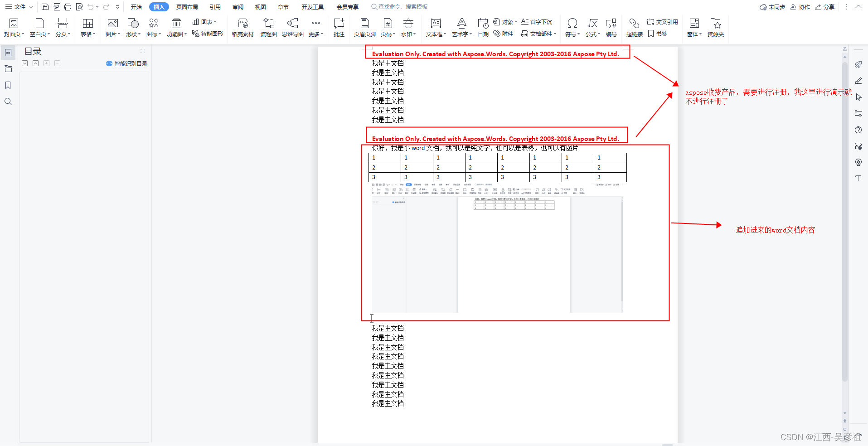The width and height of the screenshot is (868, 446).
Task: Redo the last undone action
Action: [106, 7]
